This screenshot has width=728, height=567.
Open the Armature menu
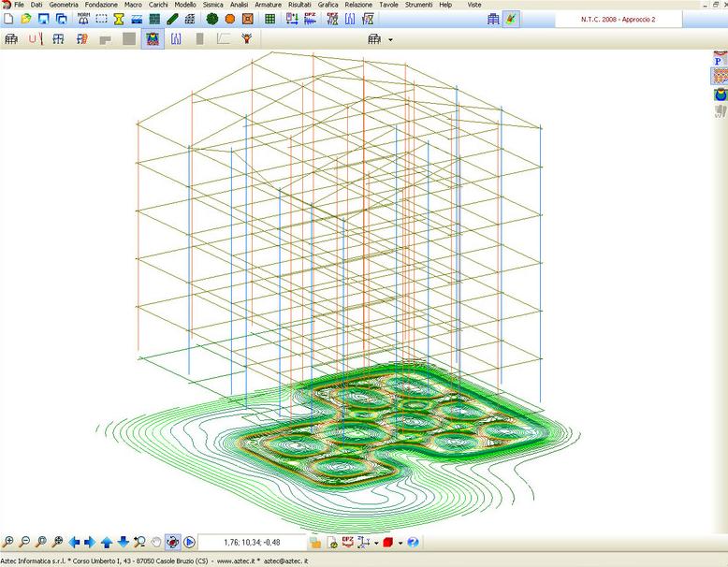pyautogui.click(x=268, y=5)
